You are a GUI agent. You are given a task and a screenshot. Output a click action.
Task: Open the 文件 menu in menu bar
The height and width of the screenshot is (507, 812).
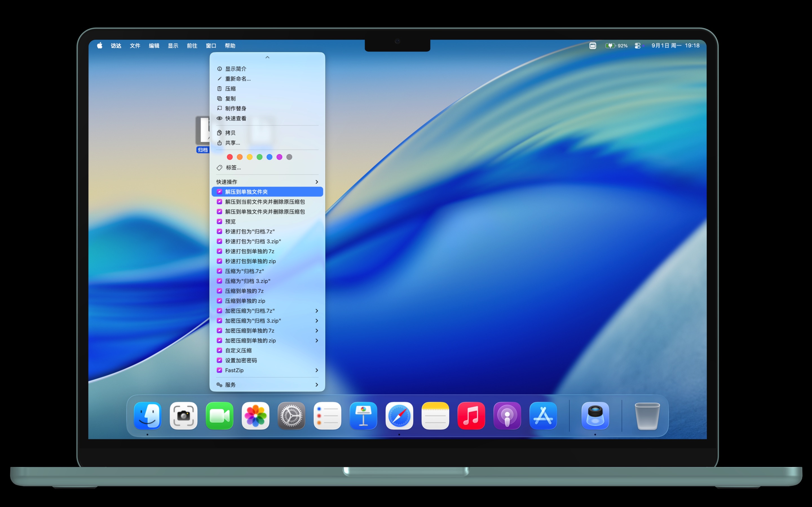click(135, 46)
